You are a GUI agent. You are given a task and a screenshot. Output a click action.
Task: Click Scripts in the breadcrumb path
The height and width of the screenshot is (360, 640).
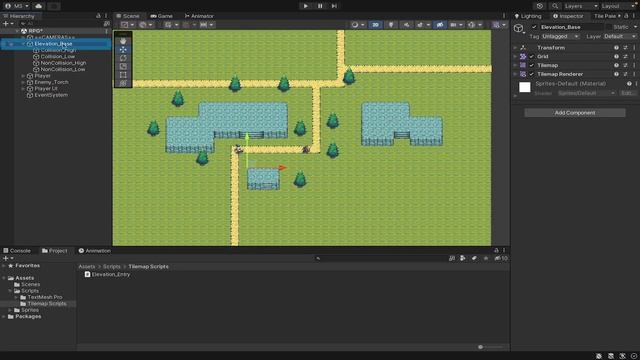coord(111,267)
